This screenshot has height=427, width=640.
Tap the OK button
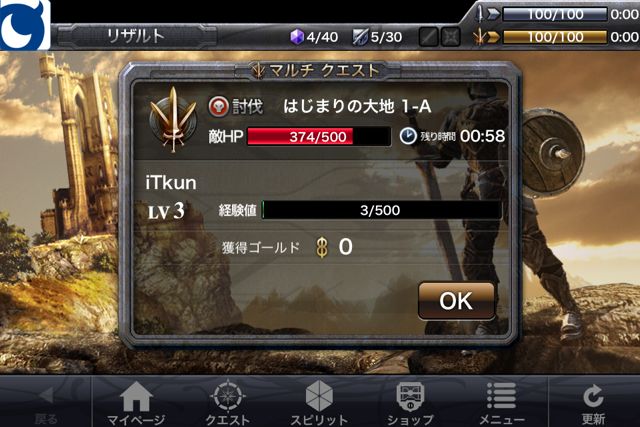[x=456, y=301]
